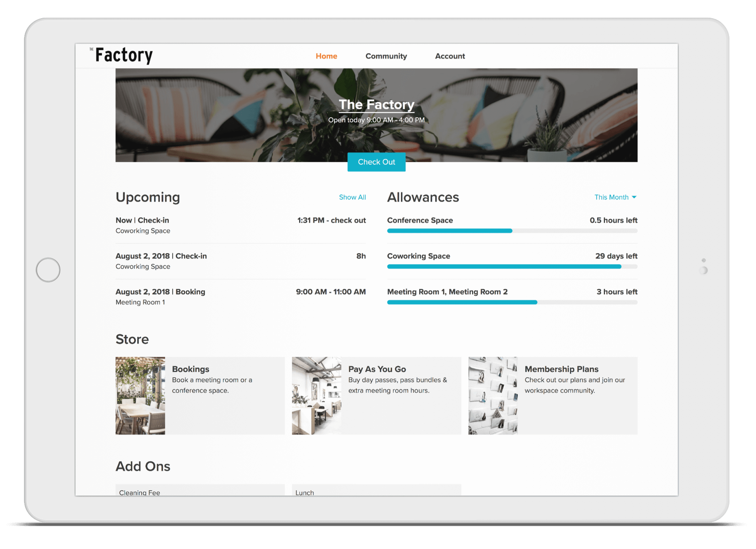Image resolution: width=756 pixels, height=549 pixels.
Task: Expand the This Month dropdown
Action: pyautogui.click(x=615, y=197)
